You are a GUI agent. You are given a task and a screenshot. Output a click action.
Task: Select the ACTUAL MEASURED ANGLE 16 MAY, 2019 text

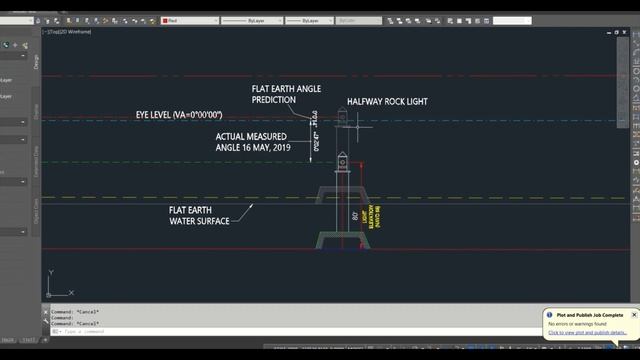tap(253, 142)
